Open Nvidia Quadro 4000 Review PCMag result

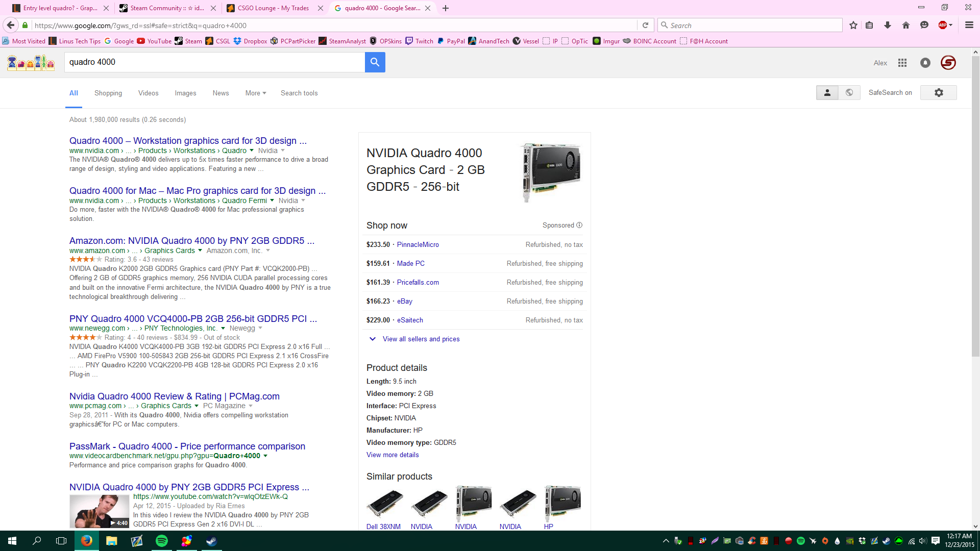(175, 396)
